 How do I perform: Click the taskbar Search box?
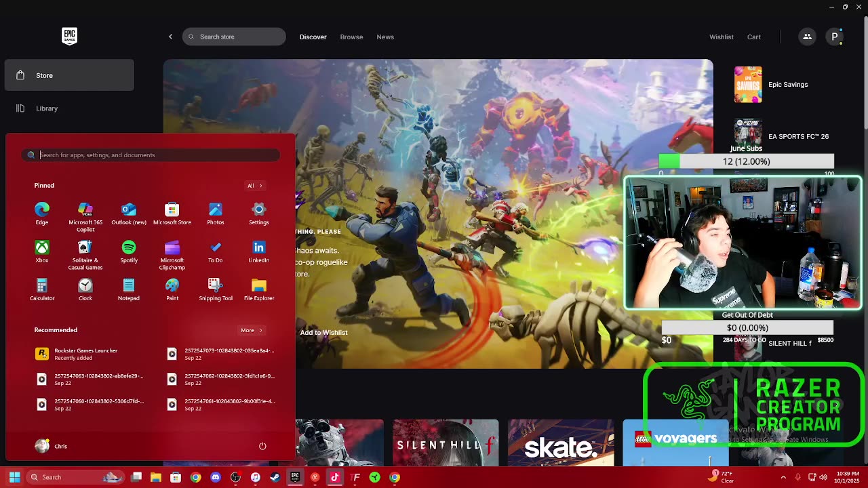click(x=75, y=477)
